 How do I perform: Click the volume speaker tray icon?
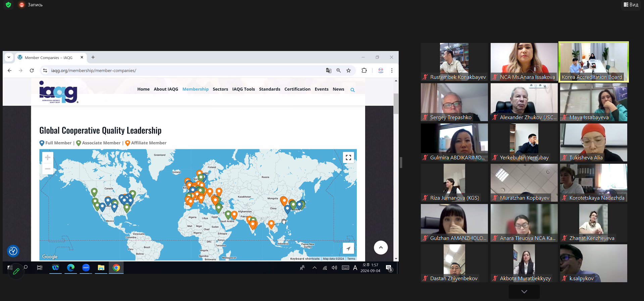(334, 268)
